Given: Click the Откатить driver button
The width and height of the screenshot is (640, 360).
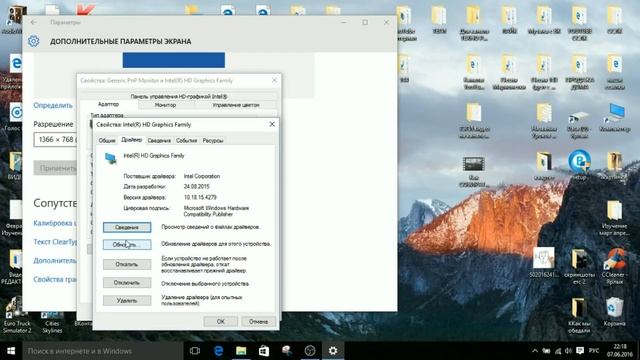Looking at the screenshot, I should [127, 264].
